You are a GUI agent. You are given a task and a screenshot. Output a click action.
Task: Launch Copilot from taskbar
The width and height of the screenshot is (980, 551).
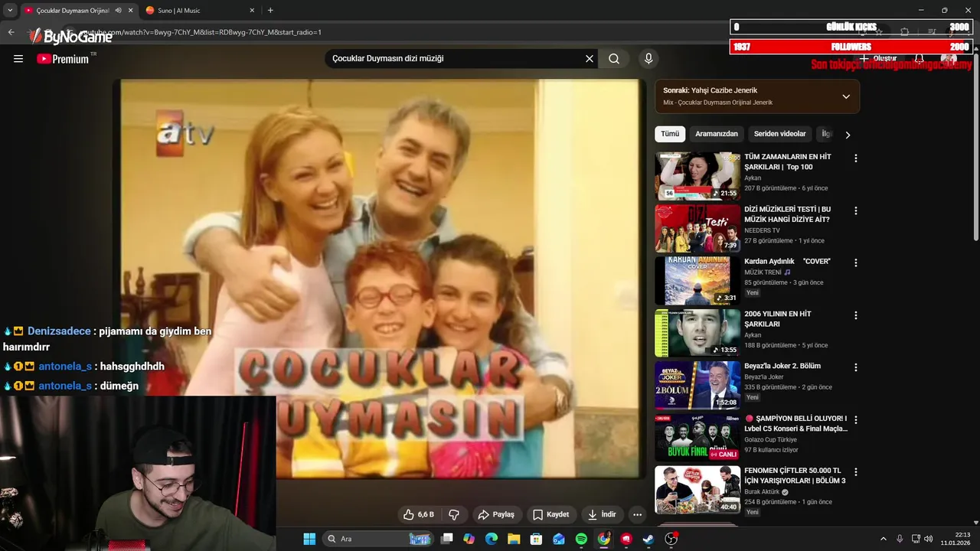click(469, 539)
